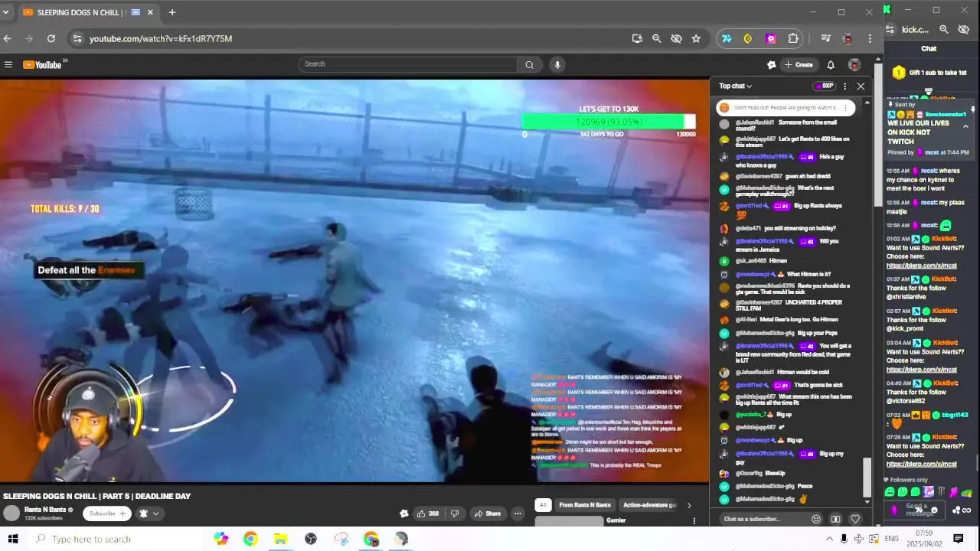Expand the Top chat dropdown
Viewport: 980px width, 551px height.
click(735, 86)
